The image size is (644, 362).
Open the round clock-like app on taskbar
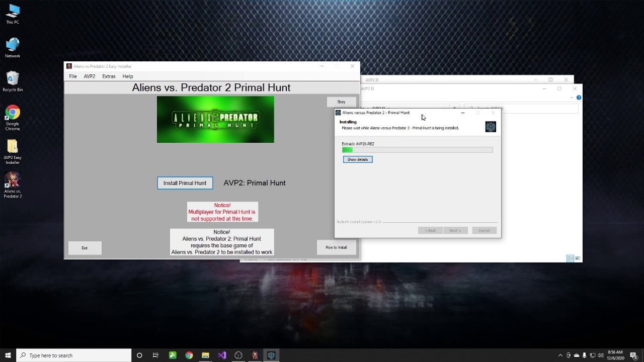[238, 355]
